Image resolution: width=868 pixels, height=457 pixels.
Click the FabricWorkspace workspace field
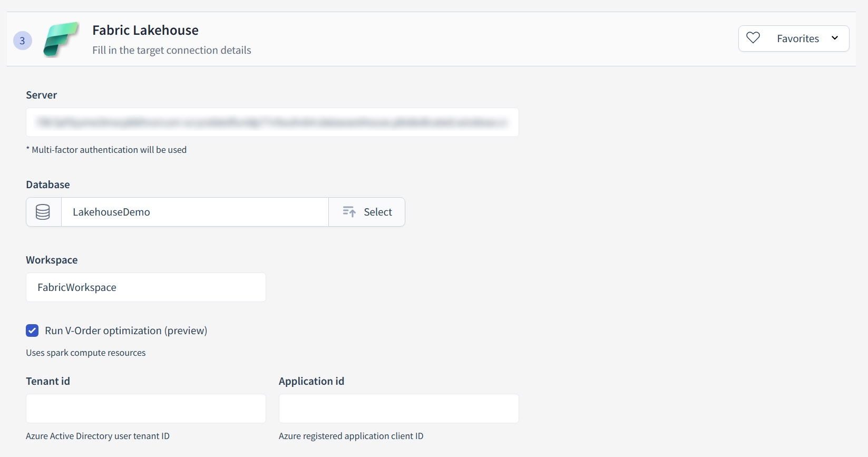coord(145,287)
